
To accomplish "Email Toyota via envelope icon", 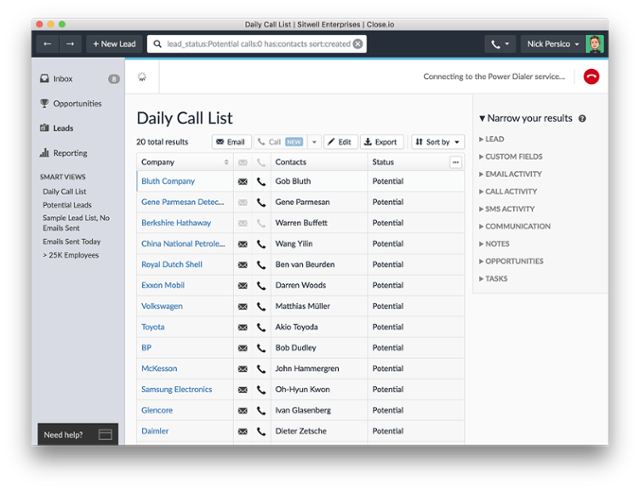I will (x=242, y=327).
